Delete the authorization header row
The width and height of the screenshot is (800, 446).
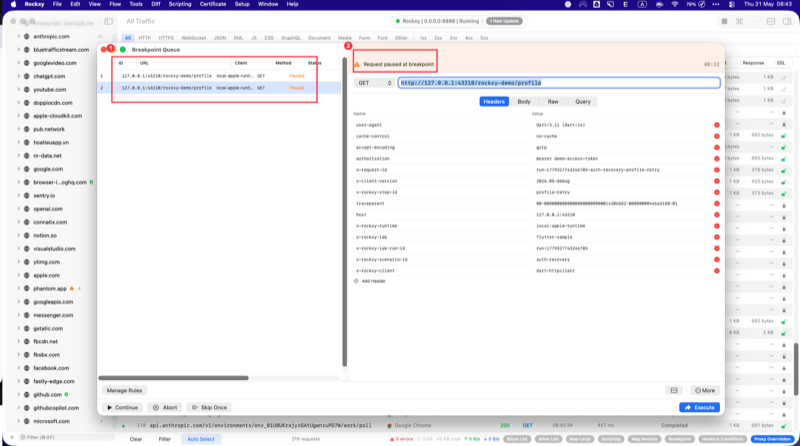click(x=716, y=159)
